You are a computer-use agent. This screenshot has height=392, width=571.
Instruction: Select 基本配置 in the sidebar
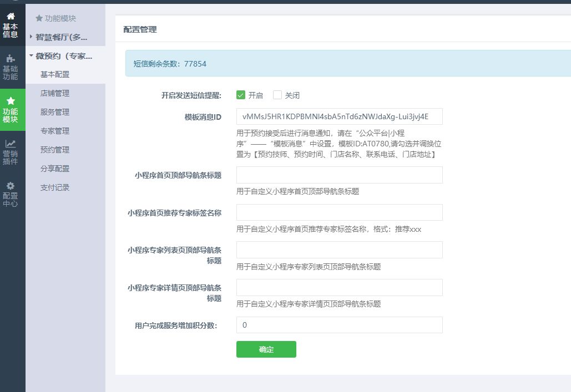55,74
